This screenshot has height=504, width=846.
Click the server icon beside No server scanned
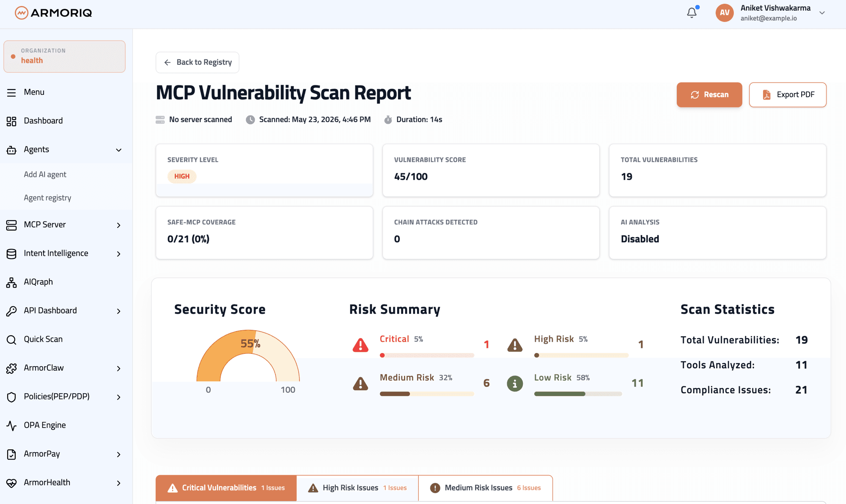click(160, 120)
